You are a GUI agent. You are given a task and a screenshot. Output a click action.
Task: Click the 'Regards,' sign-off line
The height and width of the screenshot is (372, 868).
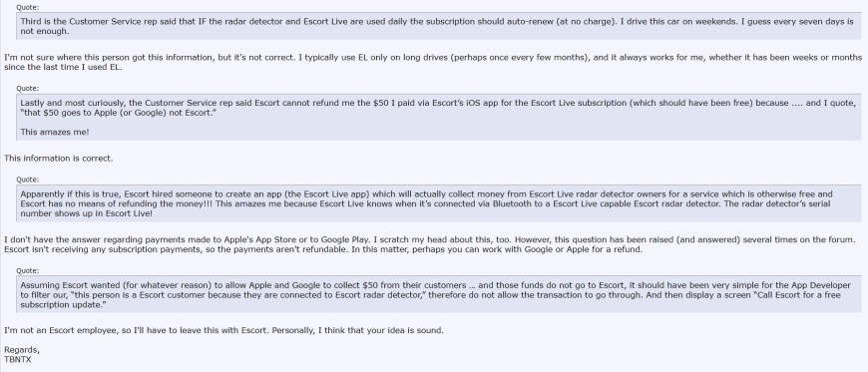[x=22, y=350]
